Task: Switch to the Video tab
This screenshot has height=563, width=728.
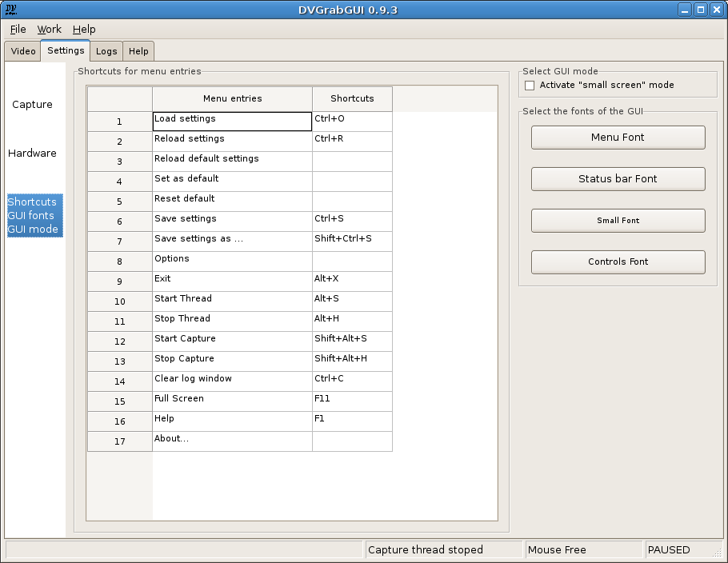Action: [x=23, y=51]
